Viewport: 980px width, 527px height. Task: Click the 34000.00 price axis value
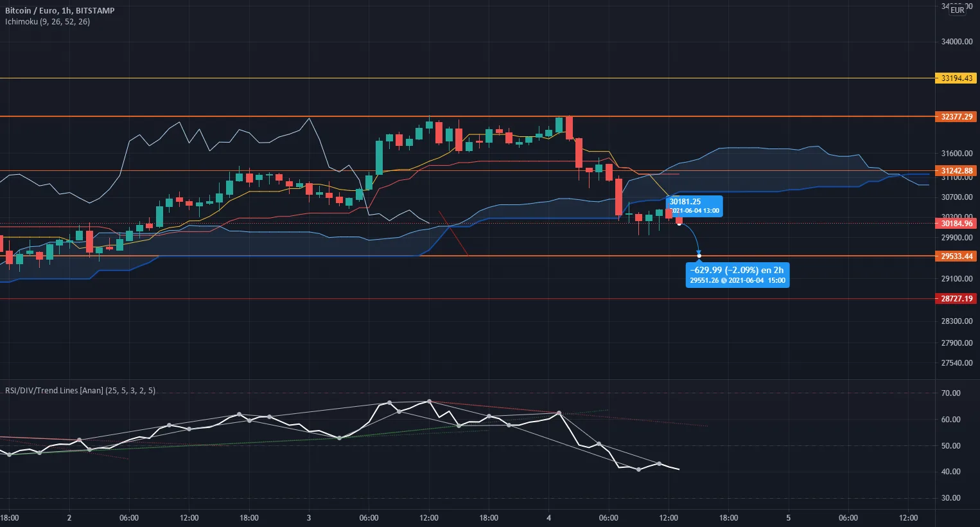click(x=957, y=42)
